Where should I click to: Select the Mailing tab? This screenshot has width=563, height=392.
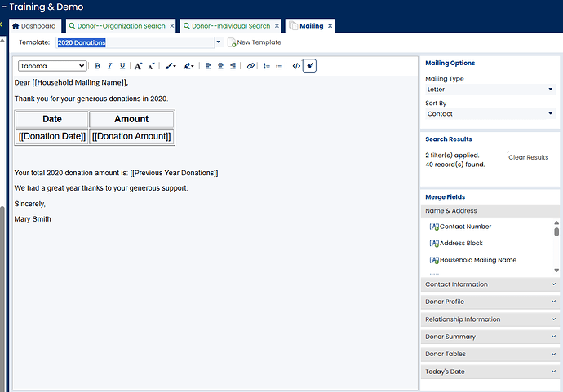(312, 26)
